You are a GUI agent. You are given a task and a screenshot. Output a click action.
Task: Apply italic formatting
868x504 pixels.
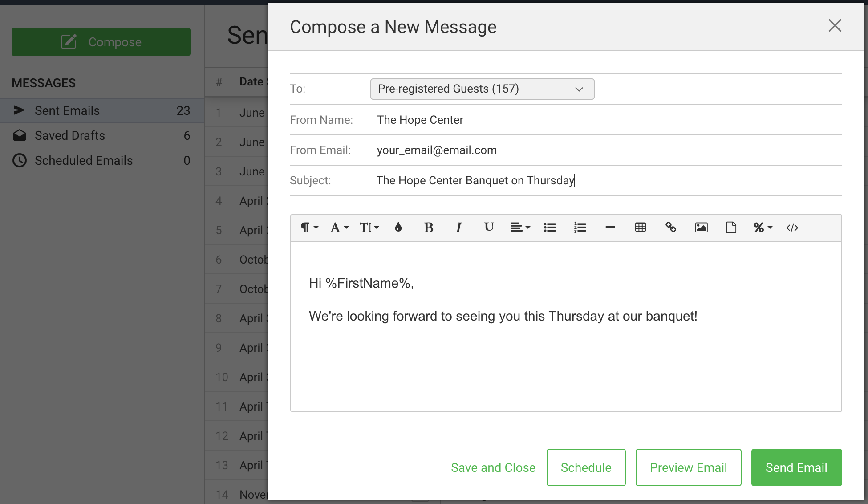(458, 228)
